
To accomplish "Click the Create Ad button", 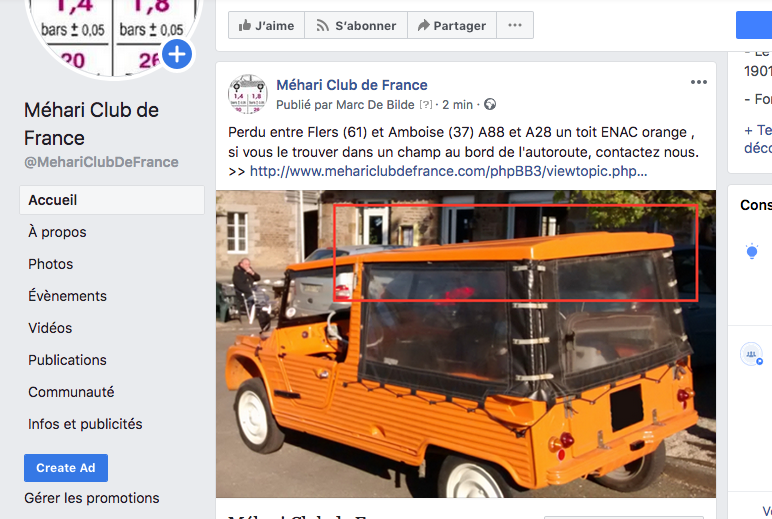I will click(66, 468).
